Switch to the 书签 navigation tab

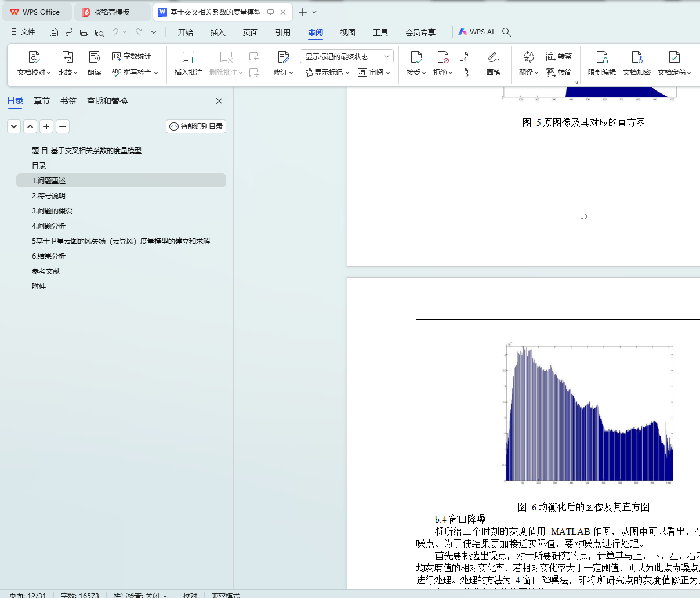(68, 101)
